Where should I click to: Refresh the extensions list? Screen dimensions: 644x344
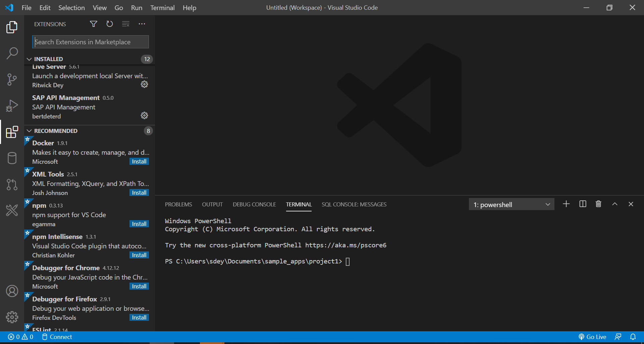[x=110, y=24]
